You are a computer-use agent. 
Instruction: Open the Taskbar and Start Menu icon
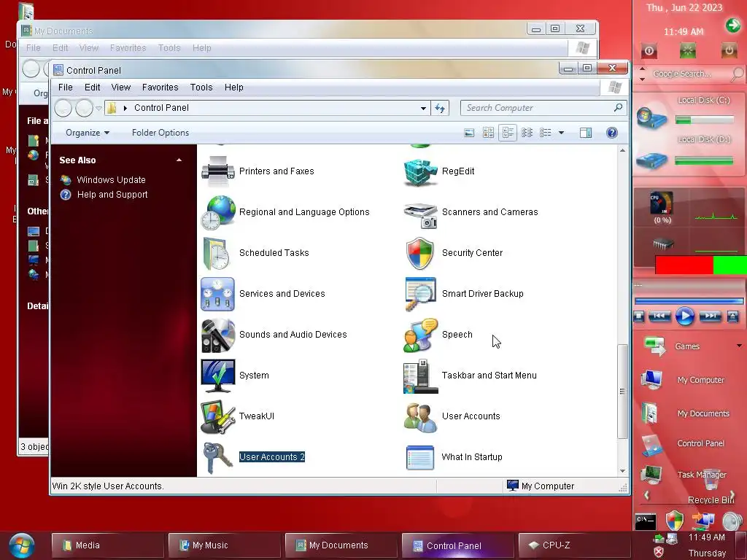click(x=420, y=376)
